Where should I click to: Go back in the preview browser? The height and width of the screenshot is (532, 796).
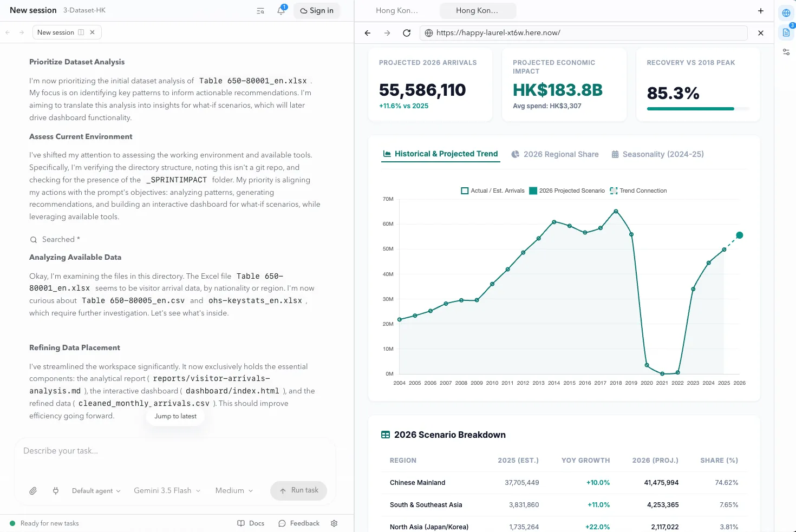click(x=368, y=33)
